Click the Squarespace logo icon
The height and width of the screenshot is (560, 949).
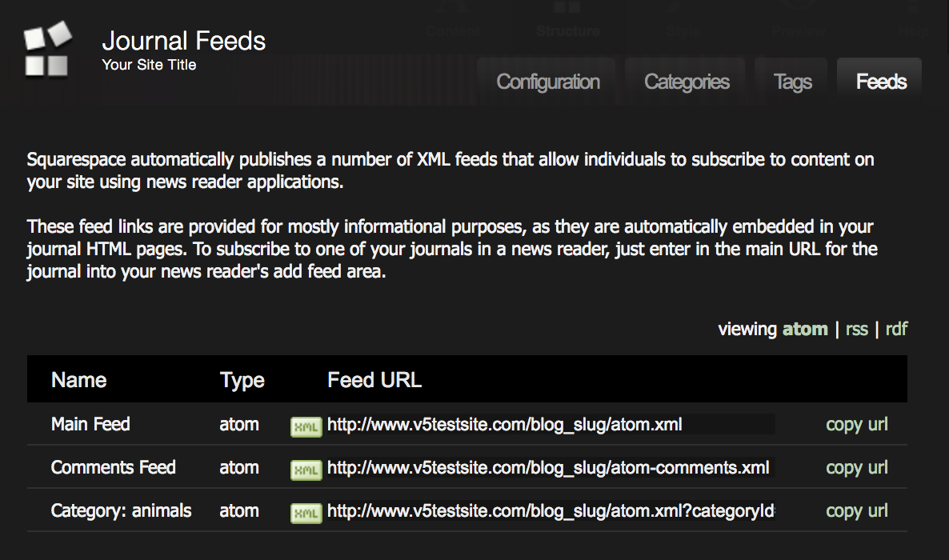point(47,49)
